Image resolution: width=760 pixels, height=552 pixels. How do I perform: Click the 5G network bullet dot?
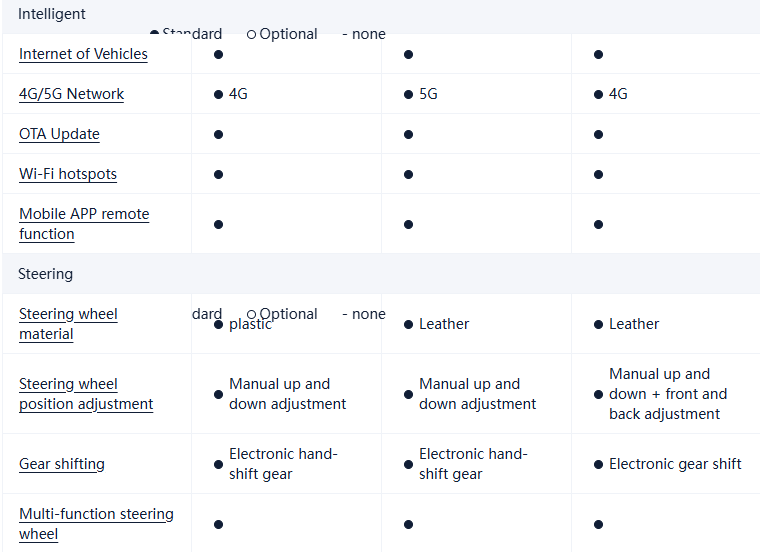[408, 94]
